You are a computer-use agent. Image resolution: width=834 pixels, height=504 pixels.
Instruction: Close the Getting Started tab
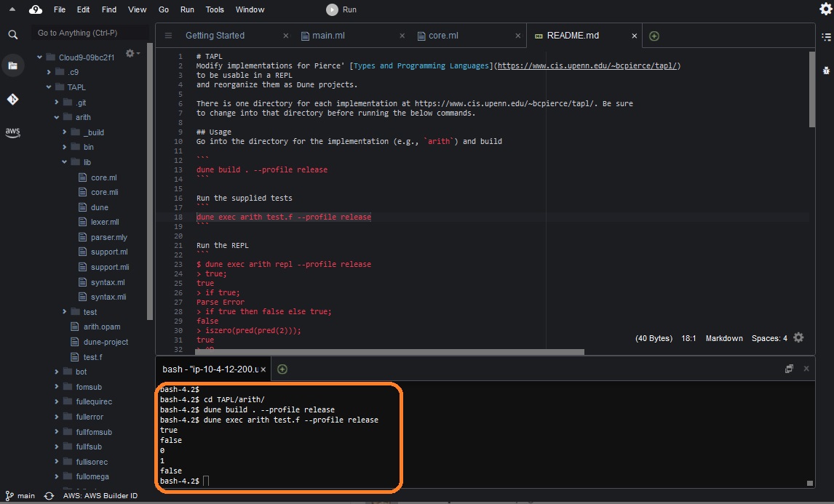286,36
